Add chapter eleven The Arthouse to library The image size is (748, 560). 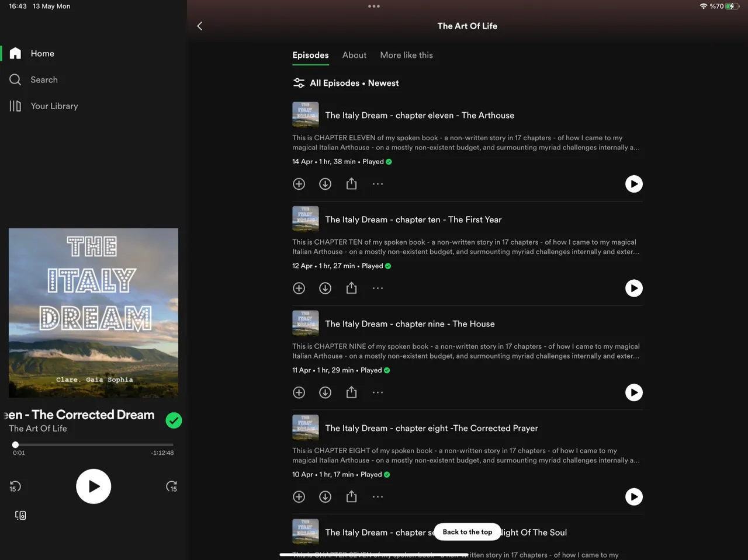pos(299,184)
